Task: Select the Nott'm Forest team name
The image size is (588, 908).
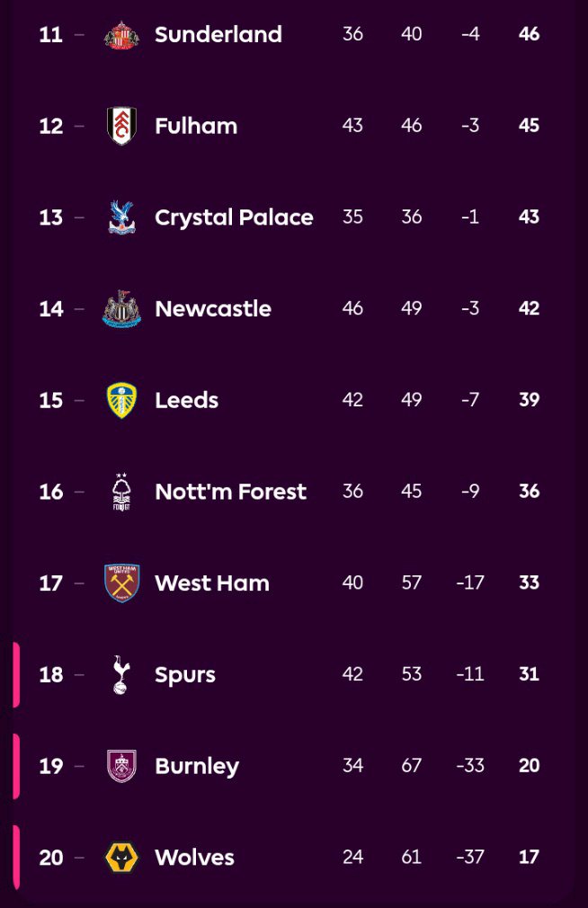Action: (230, 492)
